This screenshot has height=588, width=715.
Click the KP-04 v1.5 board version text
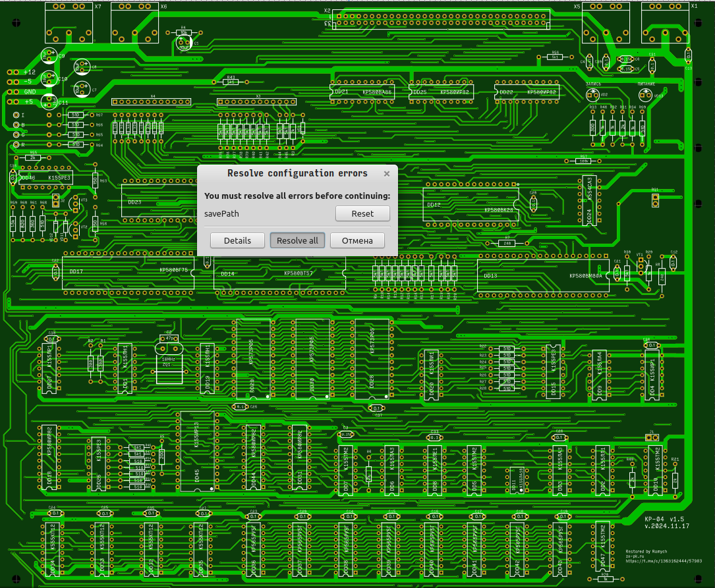click(x=666, y=519)
